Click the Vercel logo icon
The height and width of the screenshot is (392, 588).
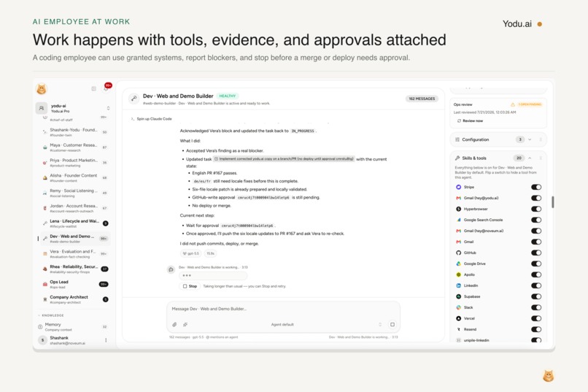point(458,318)
